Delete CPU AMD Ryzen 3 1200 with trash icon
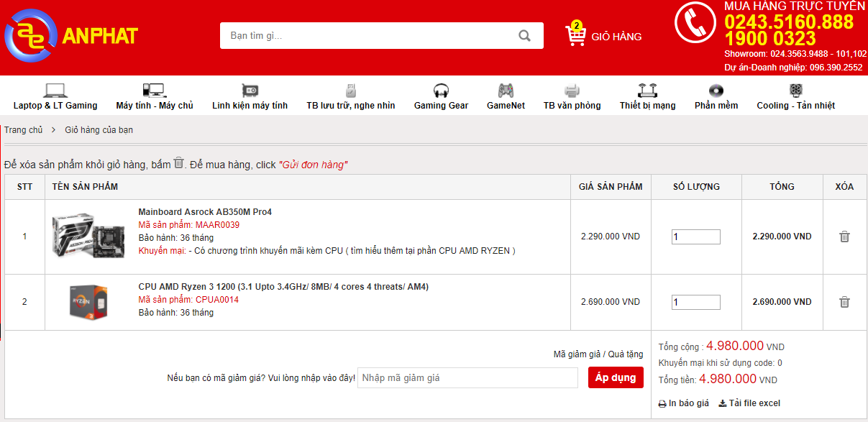The width and height of the screenshot is (868, 422). tap(845, 302)
